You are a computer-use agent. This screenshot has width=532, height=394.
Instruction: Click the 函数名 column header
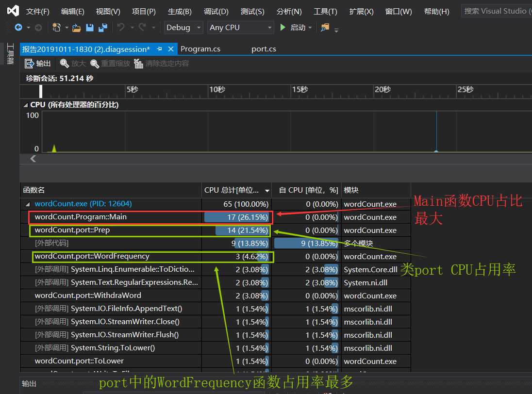coord(111,190)
